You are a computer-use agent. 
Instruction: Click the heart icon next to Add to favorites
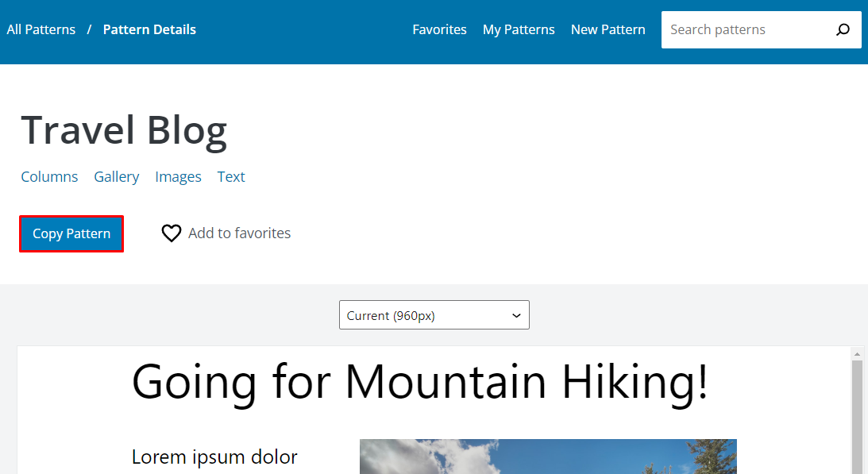(x=171, y=233)
